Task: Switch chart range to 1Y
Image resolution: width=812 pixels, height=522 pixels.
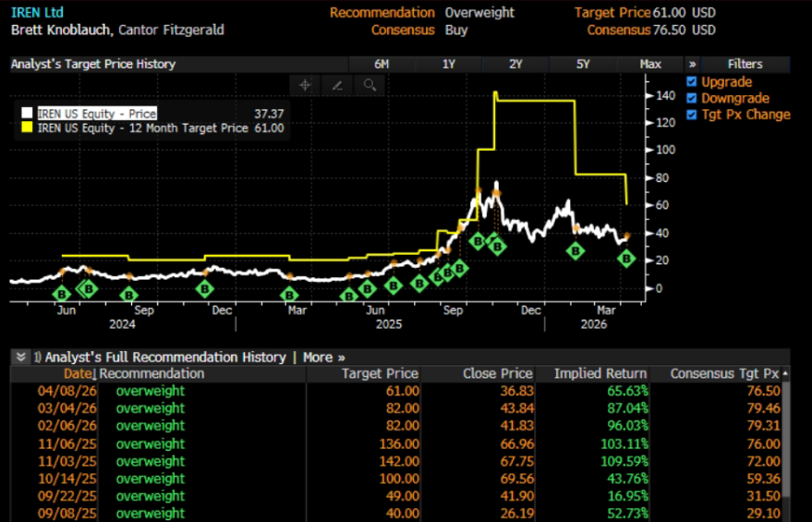Action: click(448, 65)
